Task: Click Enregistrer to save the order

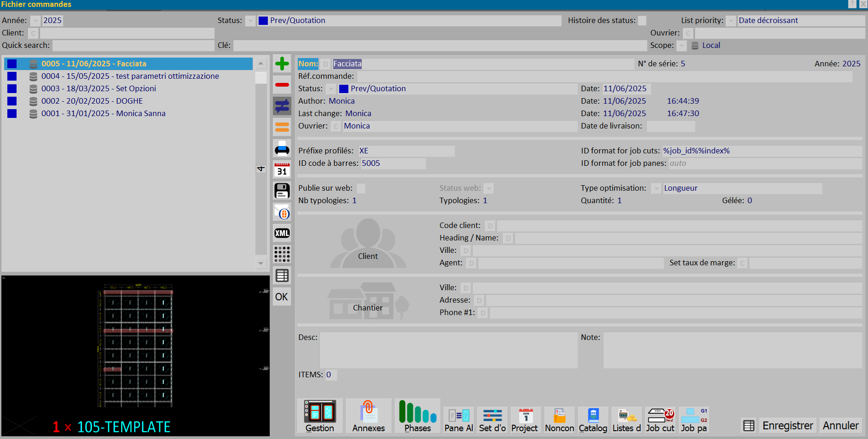Action: pyautogui.click(x=787, y=426)
